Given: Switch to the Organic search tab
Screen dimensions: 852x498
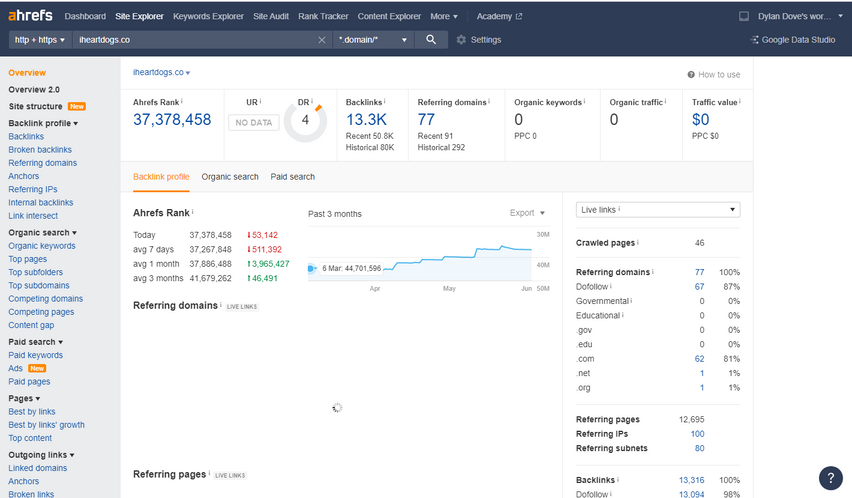Looking at the screenshot, I should (x=230, y=176).
